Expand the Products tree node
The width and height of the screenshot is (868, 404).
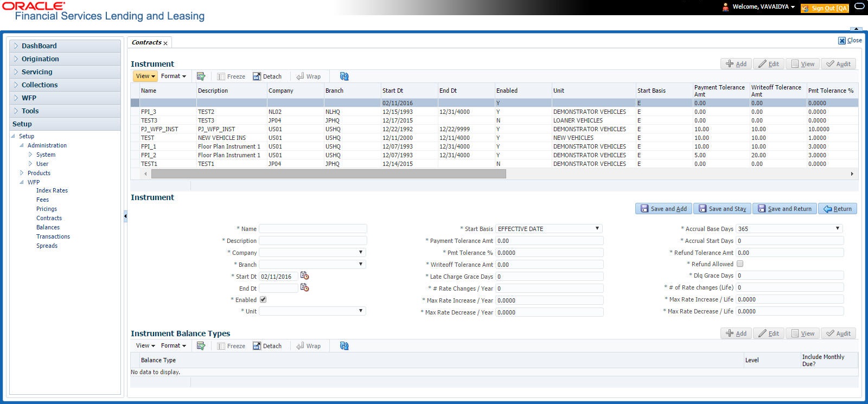22,173
